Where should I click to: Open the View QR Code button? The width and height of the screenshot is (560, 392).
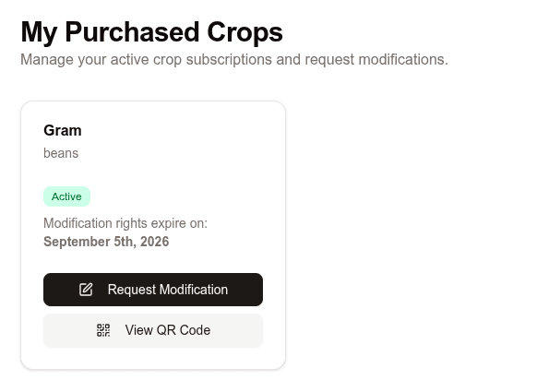pyautogui.click(x=153, y=331)
